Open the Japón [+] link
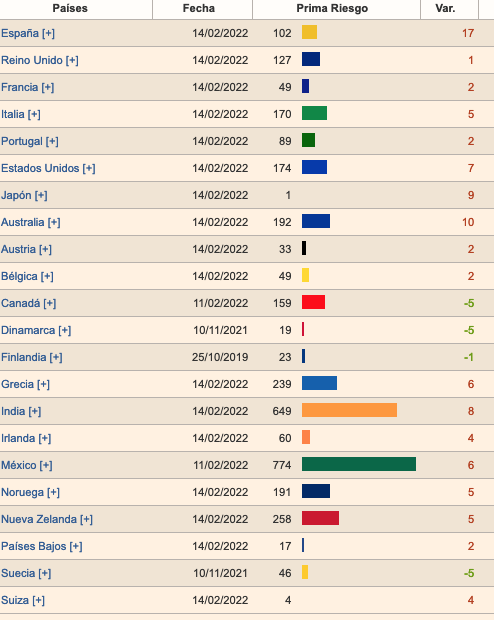The height and width of the screenshot is (620, 494). [24, 195]
